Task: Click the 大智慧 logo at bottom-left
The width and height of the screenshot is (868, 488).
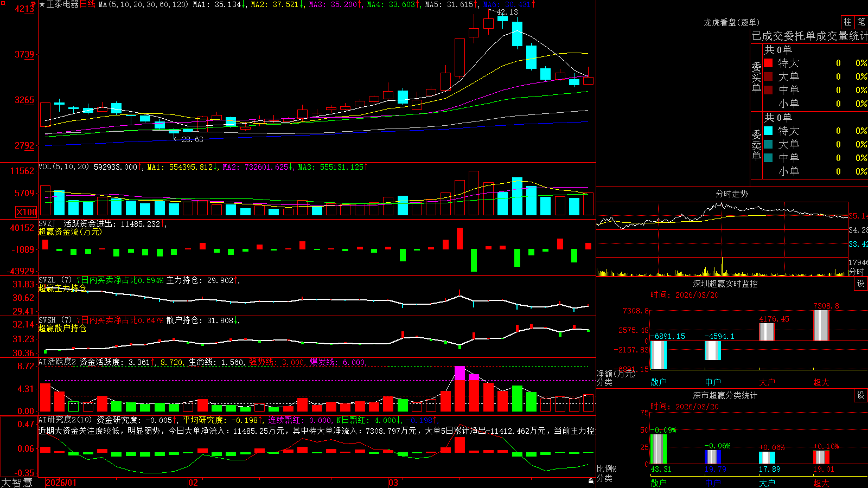Action: (x=17, y=483)
